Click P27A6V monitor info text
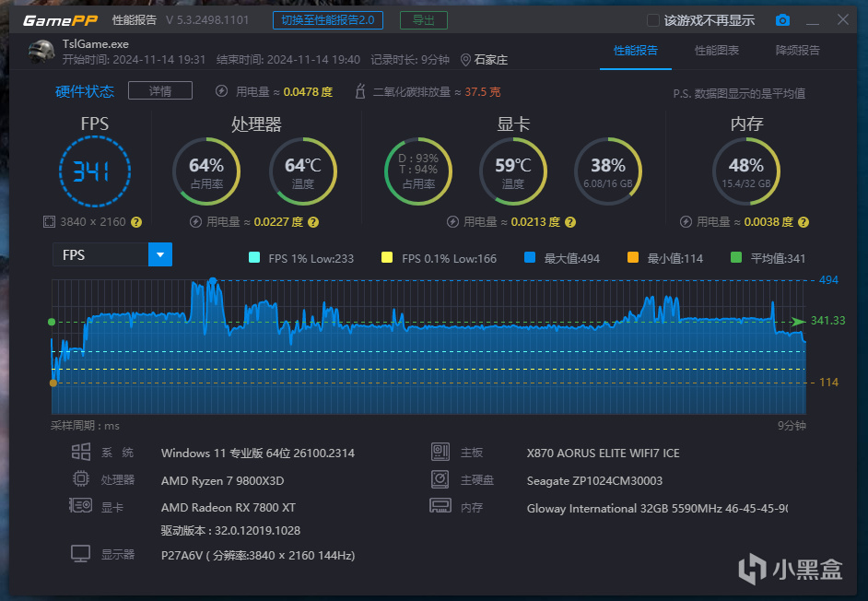868x601 pixels. (258, 555)
